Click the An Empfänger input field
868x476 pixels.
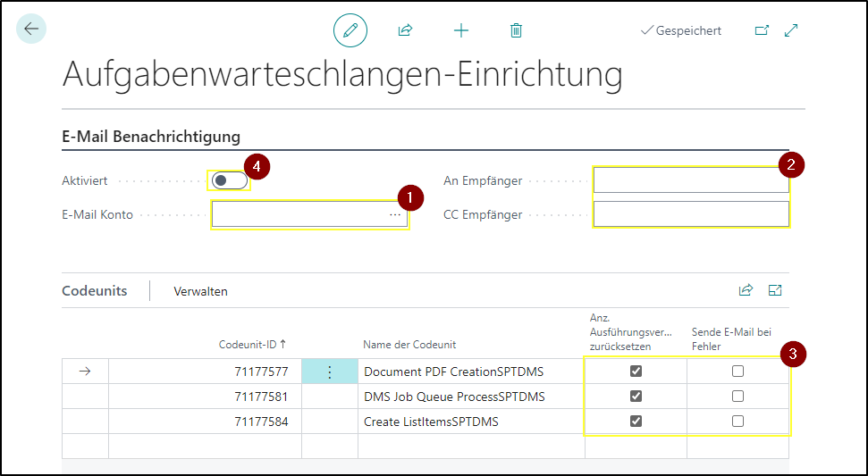pos(691,180)
